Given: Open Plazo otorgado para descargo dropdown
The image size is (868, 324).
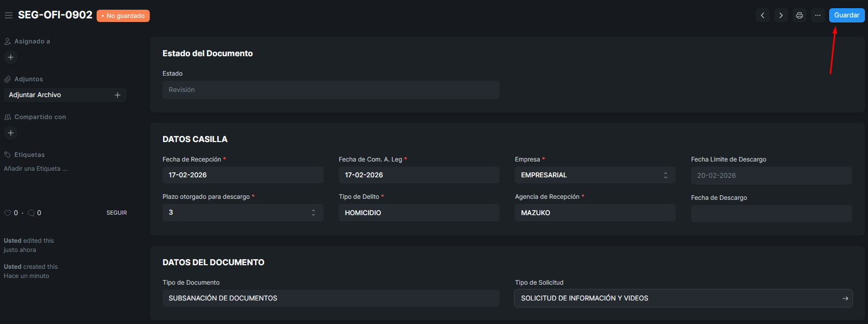Looking at the screenshot, I should pyautogui.click(x=242, y=213).
